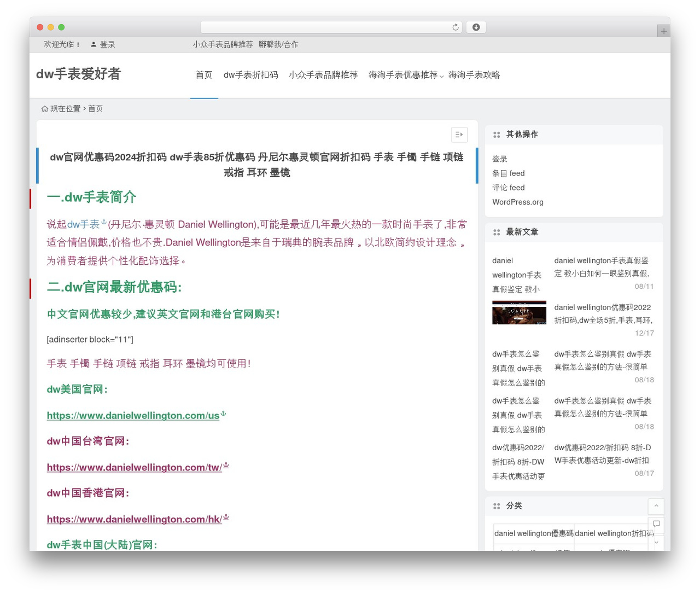Click the floating comment bubble button

point(656,524)
